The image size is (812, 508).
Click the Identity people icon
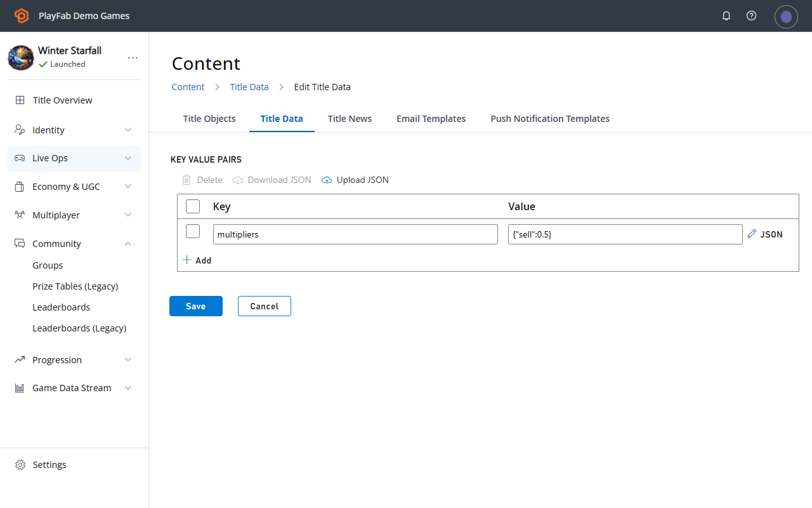tap(20, 130)
